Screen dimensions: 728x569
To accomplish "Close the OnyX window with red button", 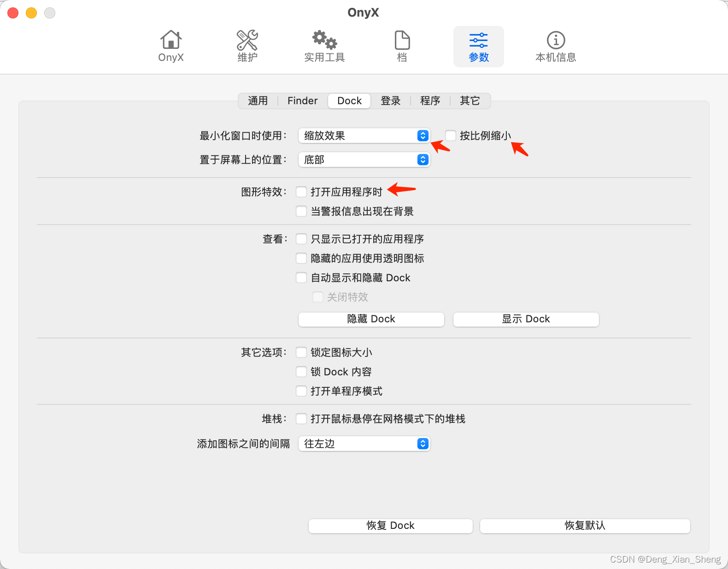I will coord(13,13).
